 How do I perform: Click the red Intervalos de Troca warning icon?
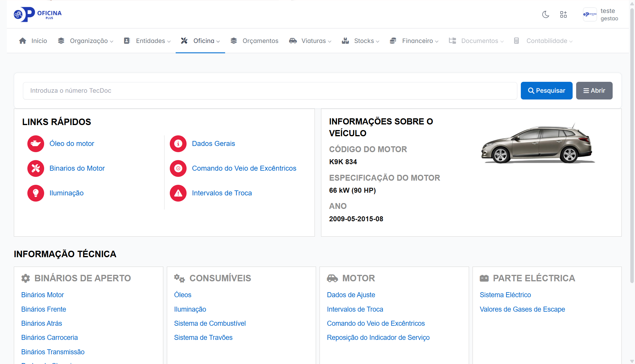click(x=178, y=193)
